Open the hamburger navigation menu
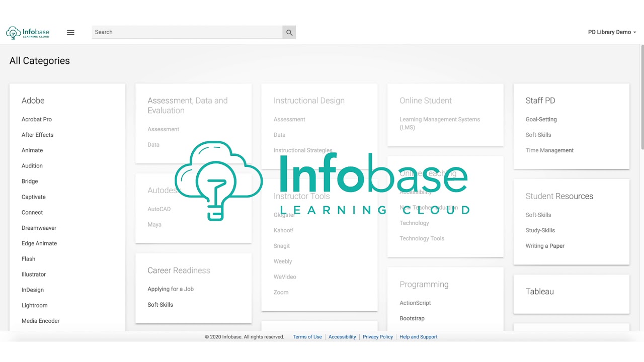 70,32
